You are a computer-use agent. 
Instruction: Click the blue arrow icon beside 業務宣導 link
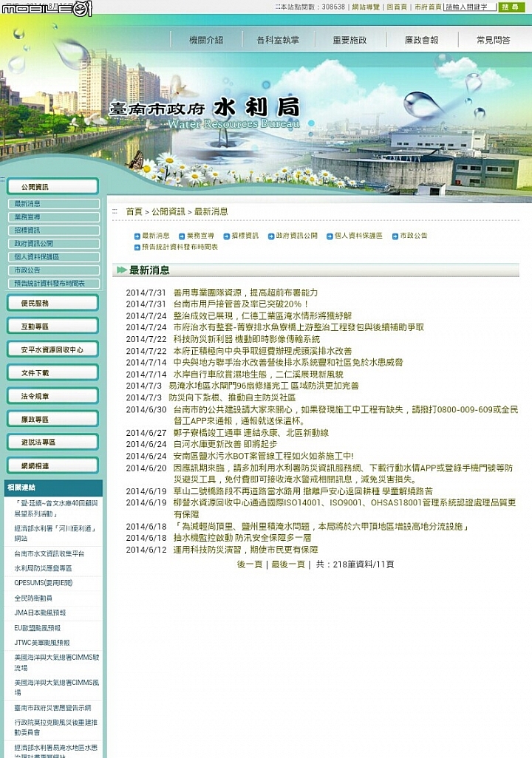pyautogui.click(x=182, y=236)
